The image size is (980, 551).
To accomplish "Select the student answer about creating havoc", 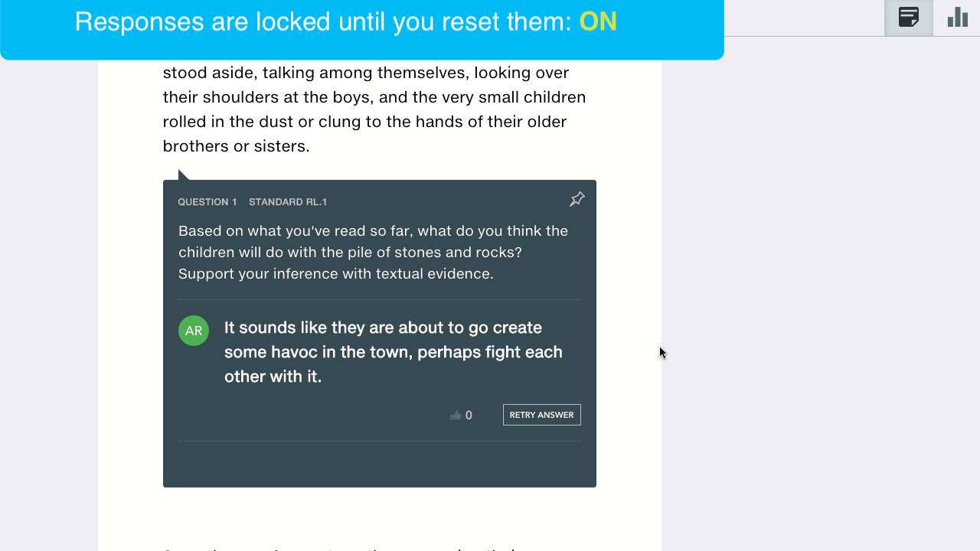I will (x=394, y=352).
